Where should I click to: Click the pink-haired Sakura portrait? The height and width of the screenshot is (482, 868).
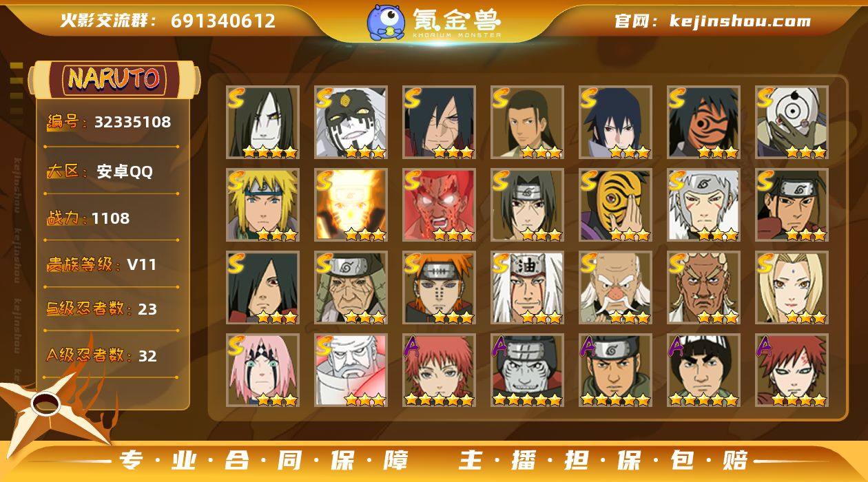(262, 370)
